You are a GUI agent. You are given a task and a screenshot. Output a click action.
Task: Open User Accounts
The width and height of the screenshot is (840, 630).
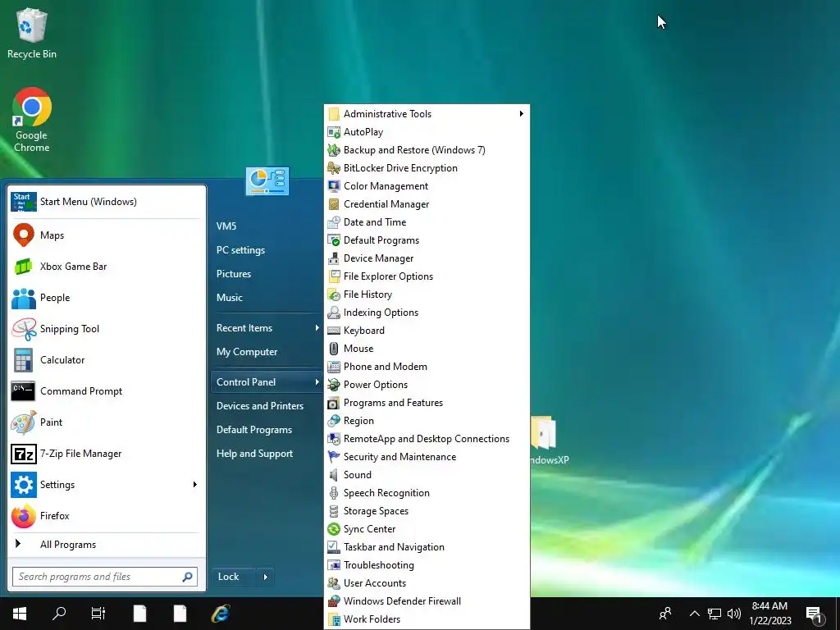(427, 583)
